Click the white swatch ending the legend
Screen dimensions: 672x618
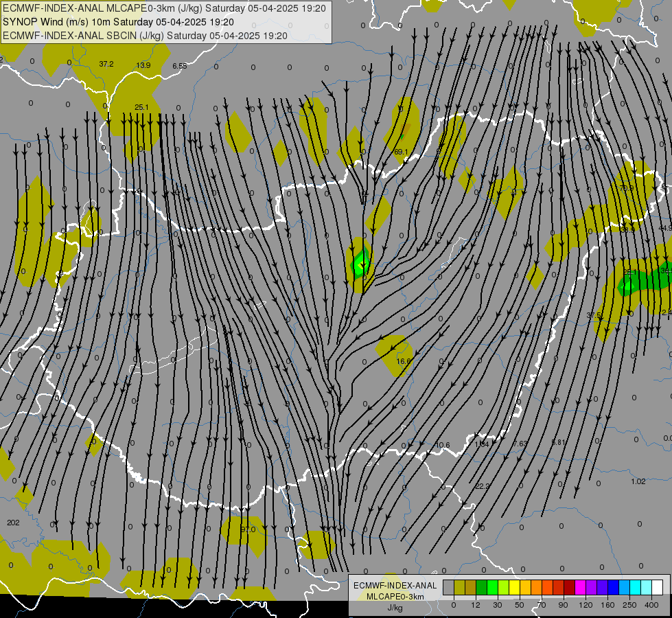[657, 587]
